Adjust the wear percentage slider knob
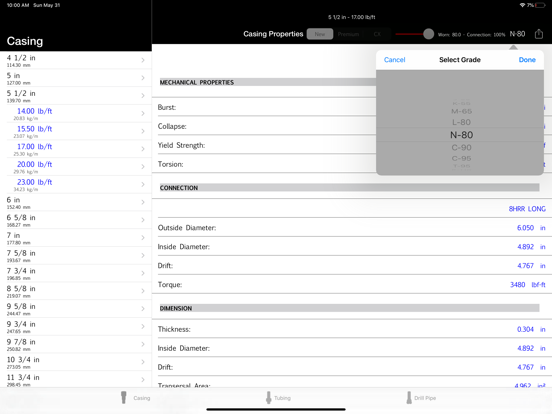Viewport: 552px width, 414px height. click(428, 34)
